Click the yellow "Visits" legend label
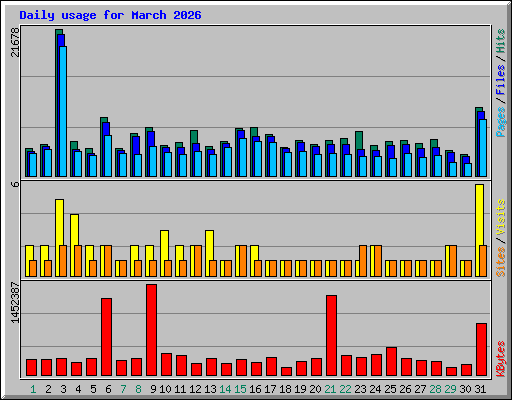This screenshot has height=400, width=512. click(501, 218)
